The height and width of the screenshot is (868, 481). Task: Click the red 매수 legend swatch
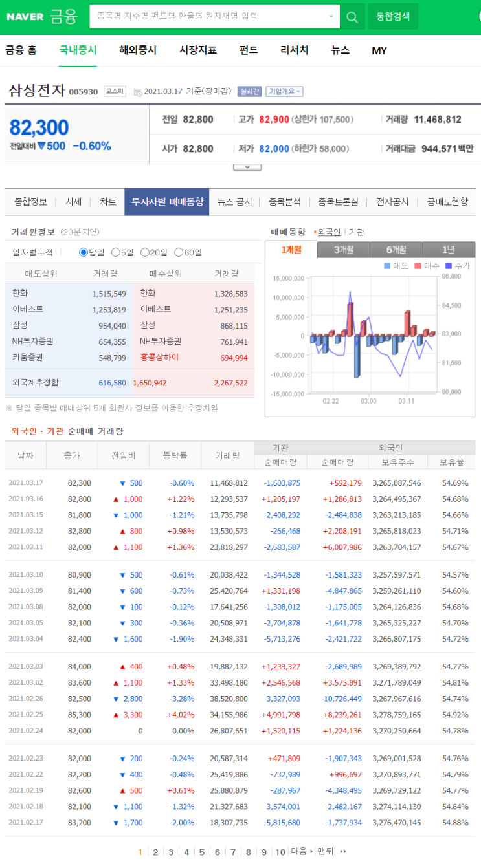click(x=418, y=266)
